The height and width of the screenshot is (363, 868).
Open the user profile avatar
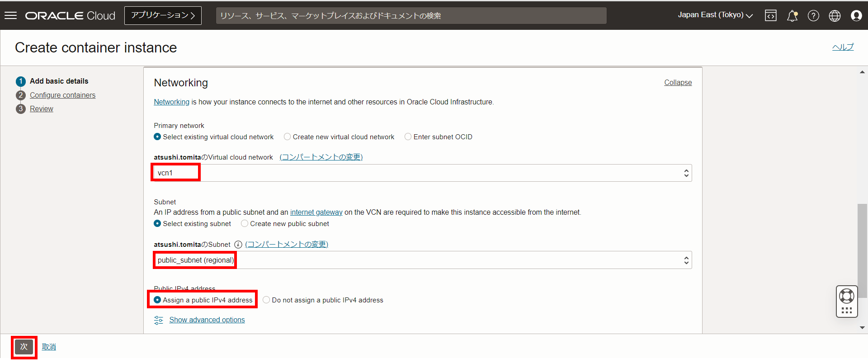coord(856,16)
